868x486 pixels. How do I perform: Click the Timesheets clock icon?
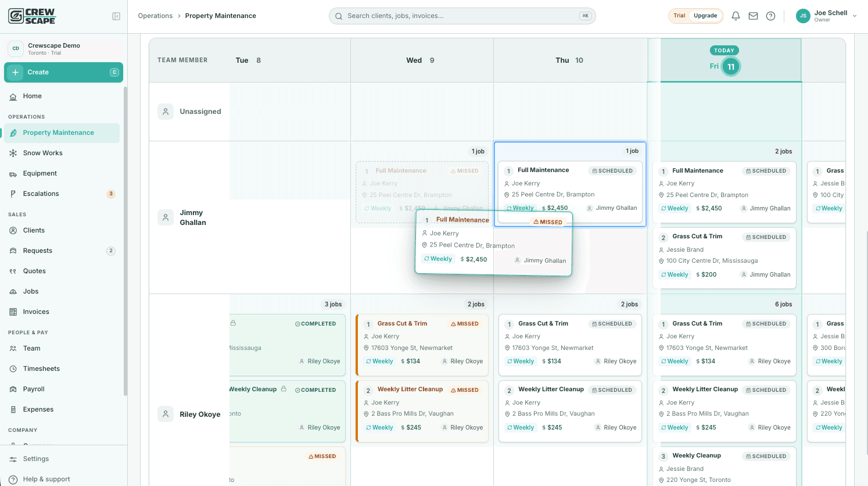[13, 369]
